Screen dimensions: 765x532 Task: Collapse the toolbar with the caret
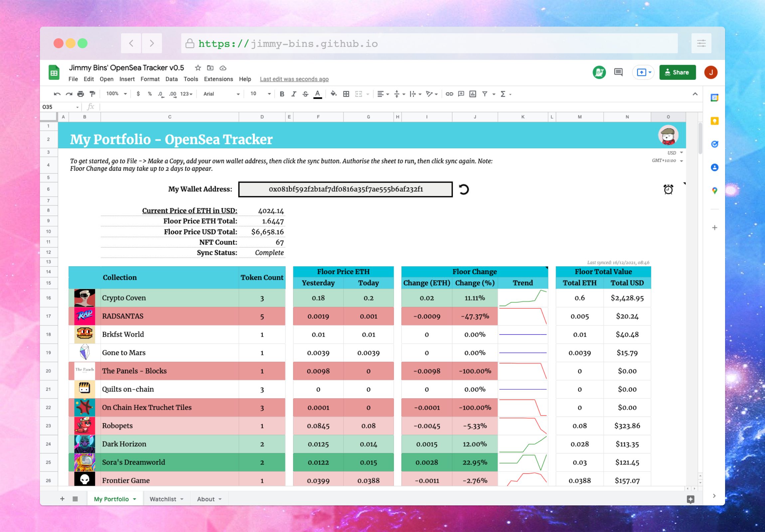tap(695, 94)
